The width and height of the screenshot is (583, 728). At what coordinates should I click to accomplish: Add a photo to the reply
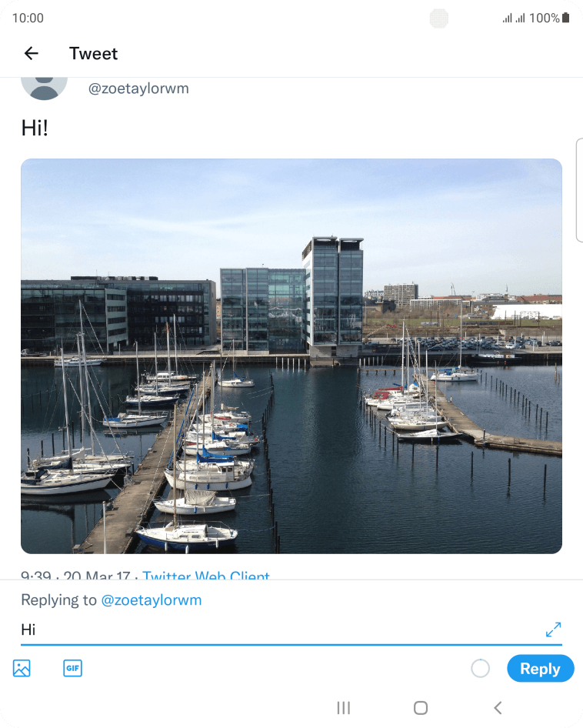[x=22, y=668]
